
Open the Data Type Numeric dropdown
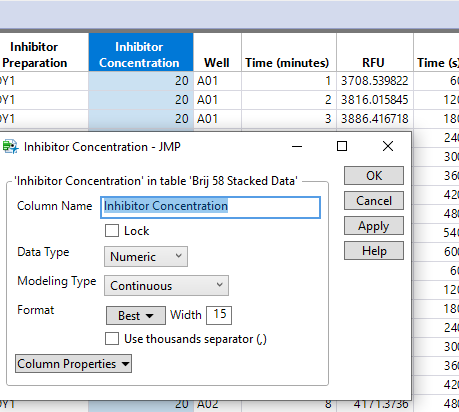146,257
